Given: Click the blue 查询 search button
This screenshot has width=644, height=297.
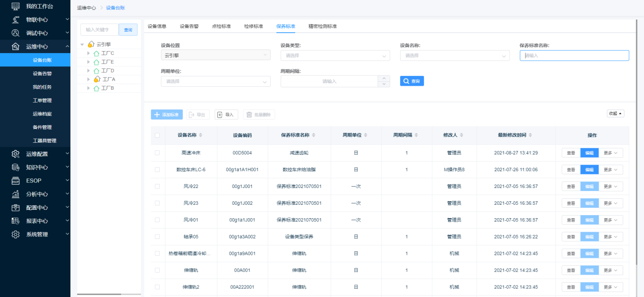Looking at the screenshot, I should click(411, 81).
